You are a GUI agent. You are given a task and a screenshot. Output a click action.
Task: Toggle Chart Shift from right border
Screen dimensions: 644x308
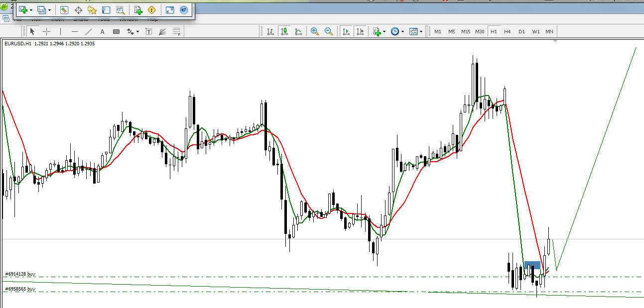point(360,31)
